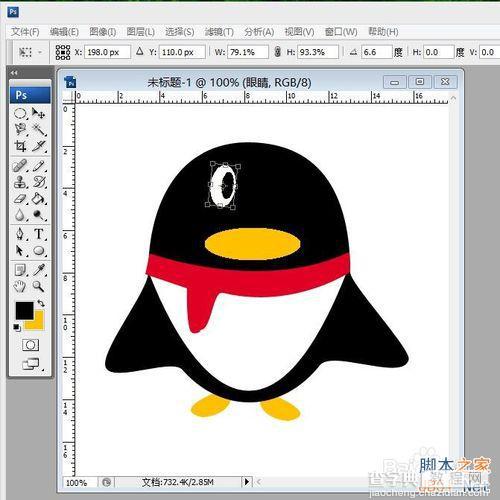This screenshot has height=500, width=500.
Task: Select the Dodge tool
Action: 39,215
